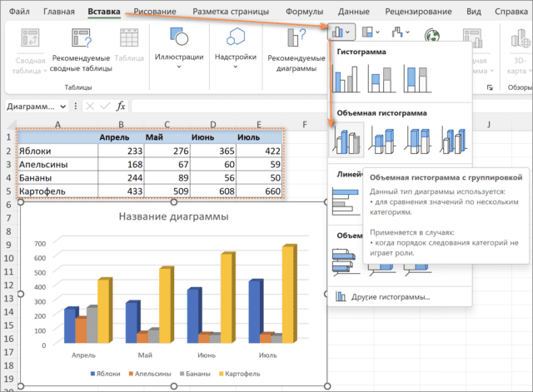Switch to Разметка страницы tab

pyautogui.click(x=231, y=11)
